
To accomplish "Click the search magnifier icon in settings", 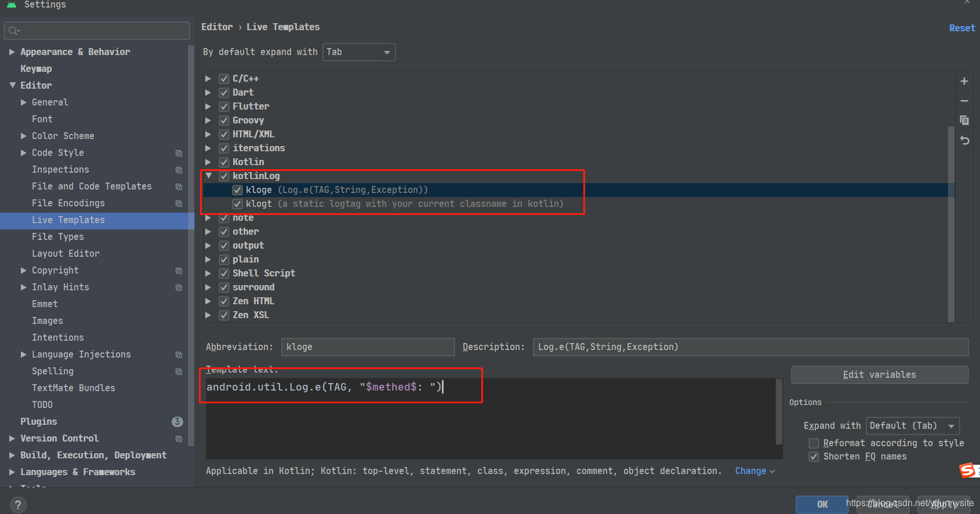I will coord(13,31).
